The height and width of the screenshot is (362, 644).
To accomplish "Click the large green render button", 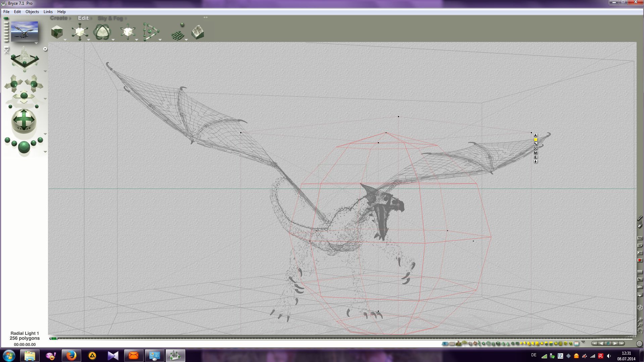I will (x=24, y=147).
